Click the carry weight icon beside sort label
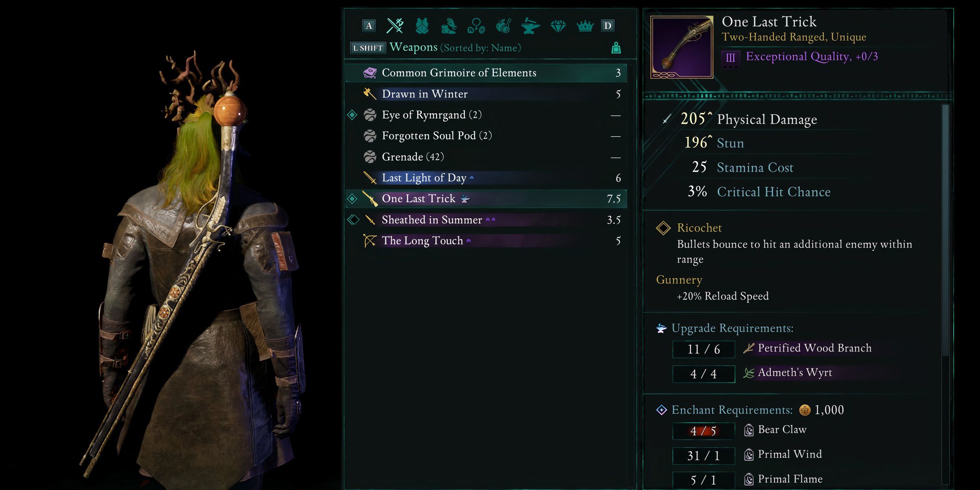The width and height of the screenshot is (980, 490). point(616,48)
